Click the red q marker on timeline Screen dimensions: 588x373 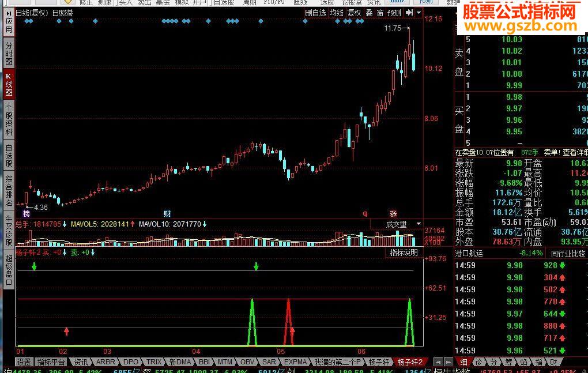[364, 214]
